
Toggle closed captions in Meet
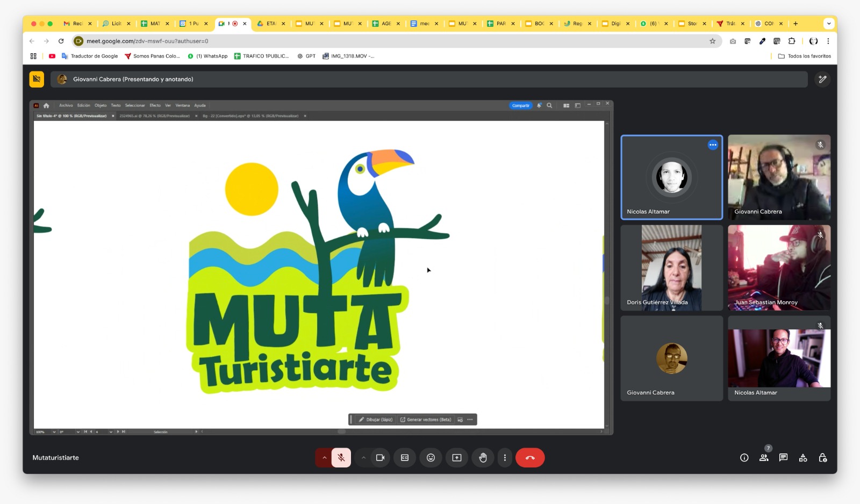(405, 458)
